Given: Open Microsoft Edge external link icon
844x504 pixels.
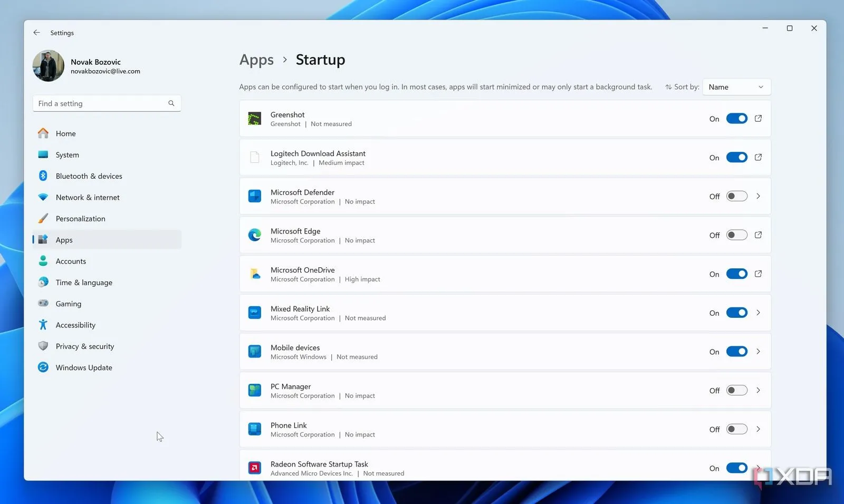Looking at the screenshot, I should coord(758,235).
